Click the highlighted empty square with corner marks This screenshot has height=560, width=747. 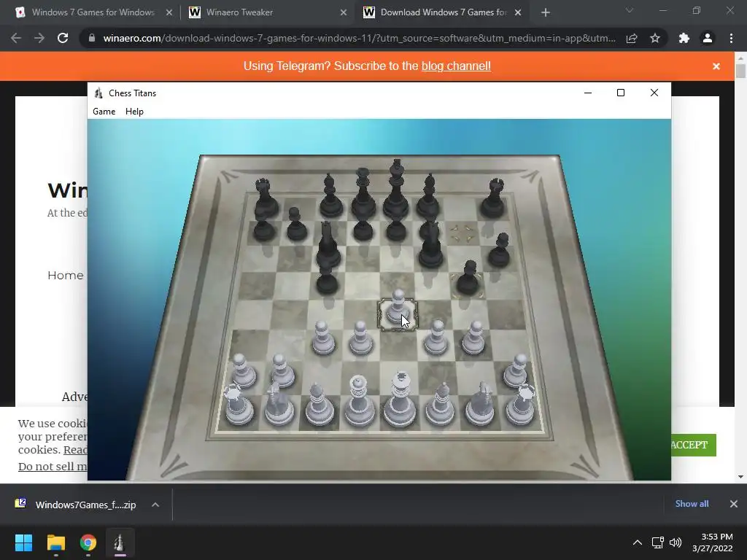tap(462, 233)
